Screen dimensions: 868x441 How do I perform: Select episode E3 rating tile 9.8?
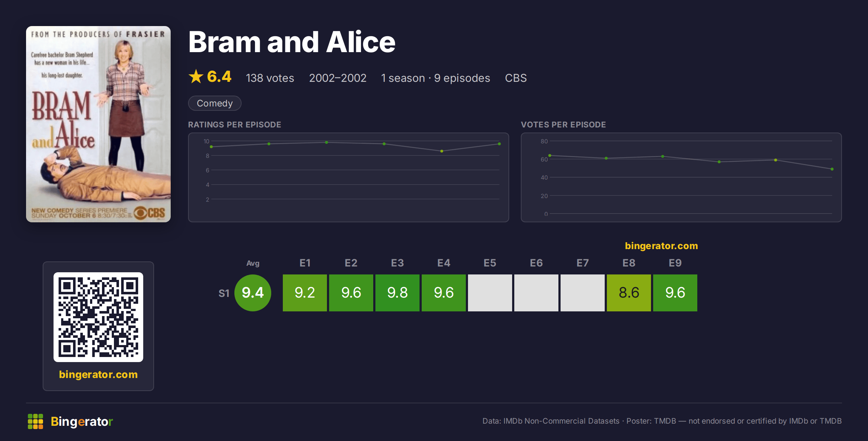[397, 293]
